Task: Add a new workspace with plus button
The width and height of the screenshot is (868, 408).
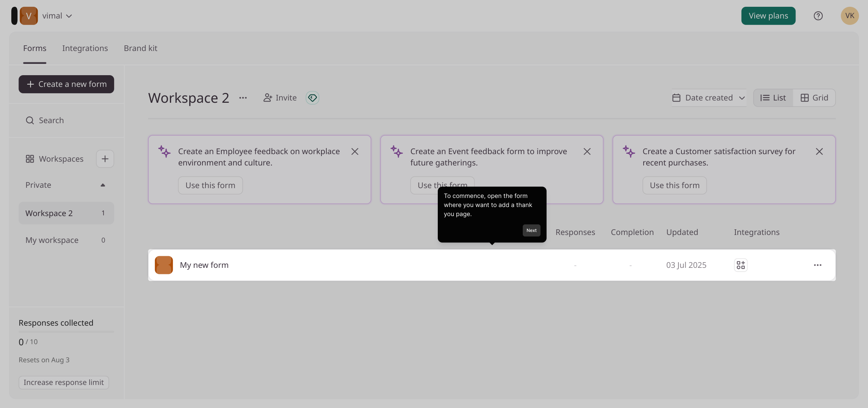Action: [x=105, y=159]
